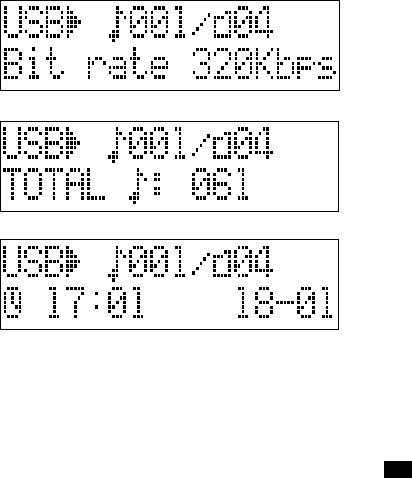This screenshot has height=478, width=412.
Task: Click the clock icon before 17:01
Action: (x=13, y=302)
